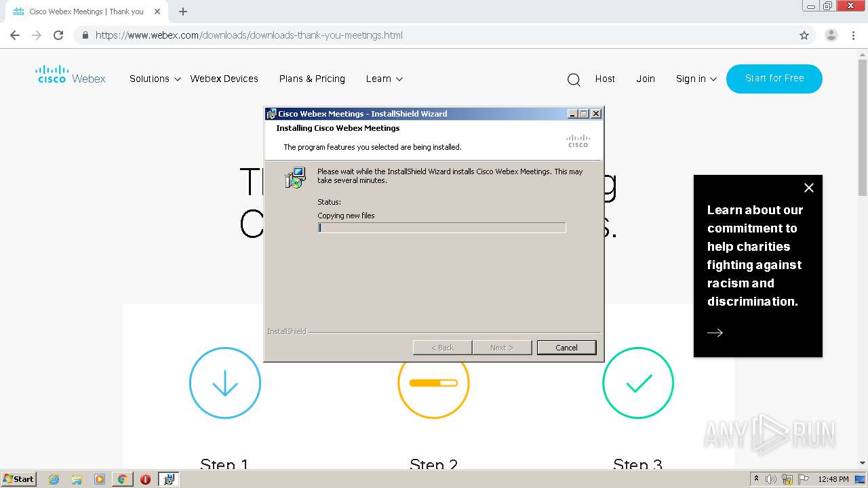Open a new browser tab
The height and width of the screenshot is (488, 868).
[183, 12]
